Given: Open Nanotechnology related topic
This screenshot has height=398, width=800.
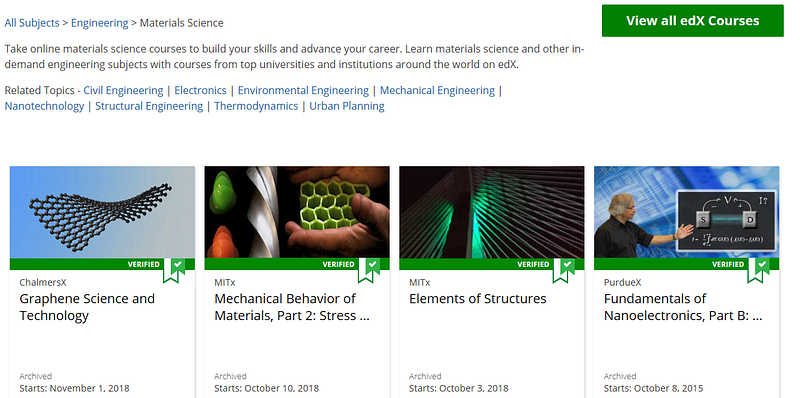Looking at the screenshot, I should pyautogui.click(x=44, y=106).
